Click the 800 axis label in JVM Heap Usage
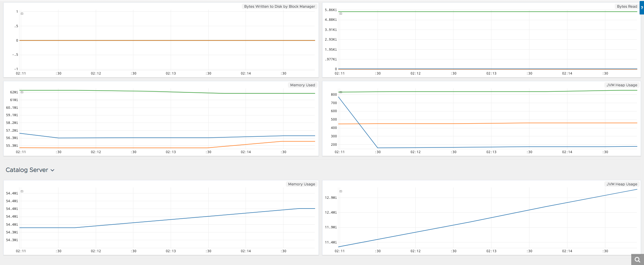The width and height of the screenshot is (644, 265). [334, 95]
